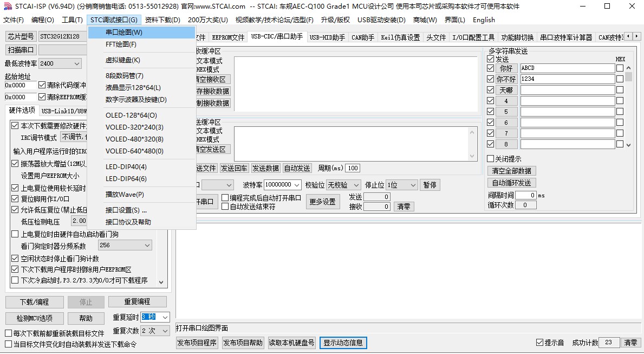Click 清空全部数据 button
Screen dimensions: 644x354
pyautogui.click(x=511, y=171)
